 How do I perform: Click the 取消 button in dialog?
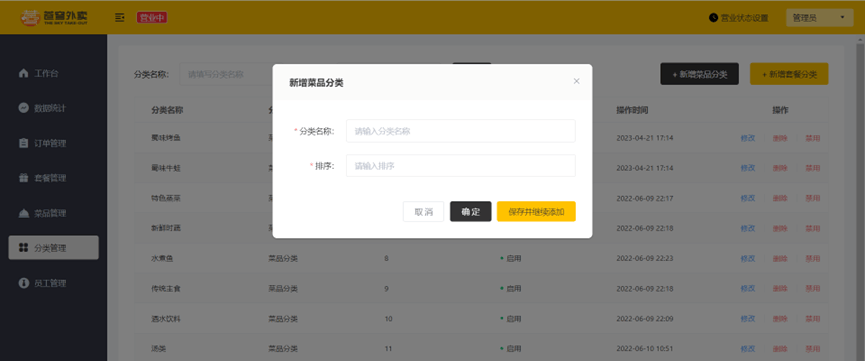point(423,211)
